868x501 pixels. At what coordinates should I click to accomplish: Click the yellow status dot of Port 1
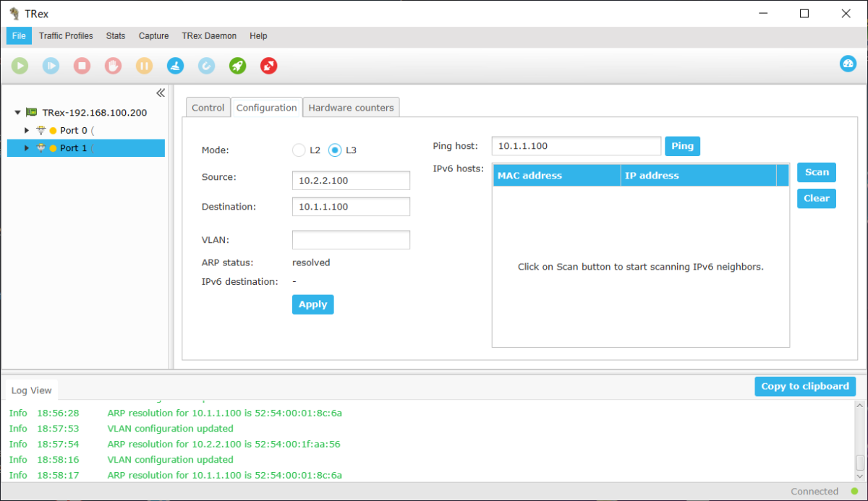click(53, 148)
